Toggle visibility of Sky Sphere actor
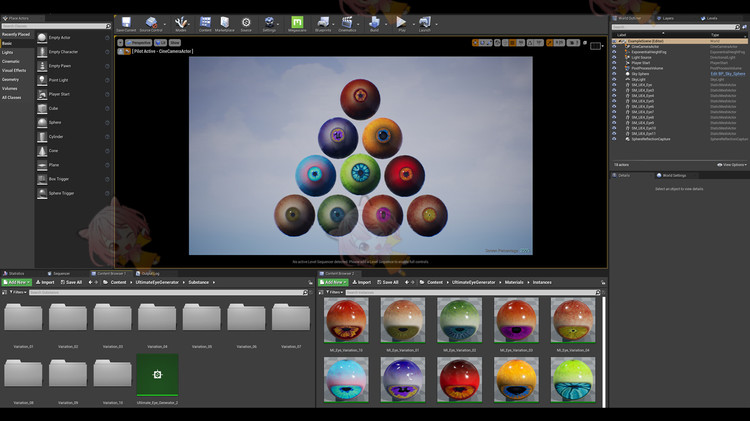750x421 pixels. click(x=614, y=74)
